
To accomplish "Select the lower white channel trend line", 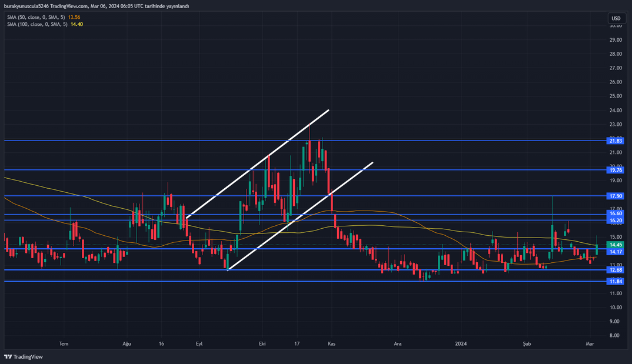I will [x=300, y=216].
